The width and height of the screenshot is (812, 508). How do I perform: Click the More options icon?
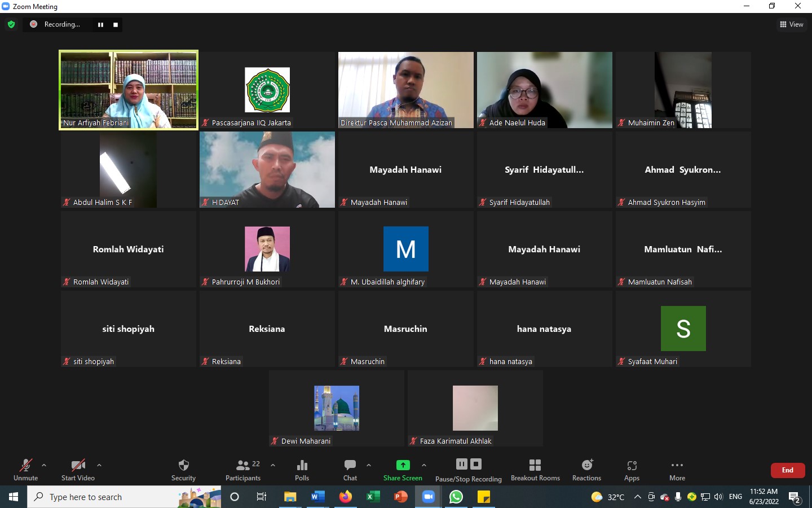677,465
